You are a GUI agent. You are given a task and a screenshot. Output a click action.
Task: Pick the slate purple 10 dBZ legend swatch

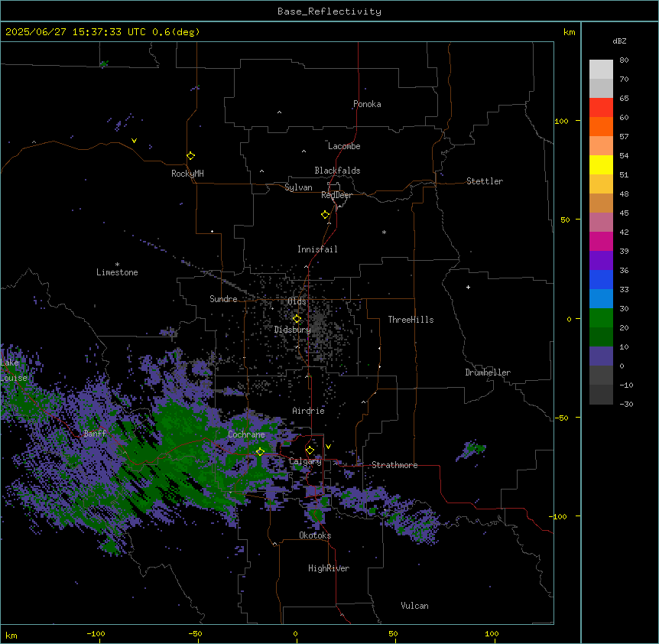tap(601, 356)
